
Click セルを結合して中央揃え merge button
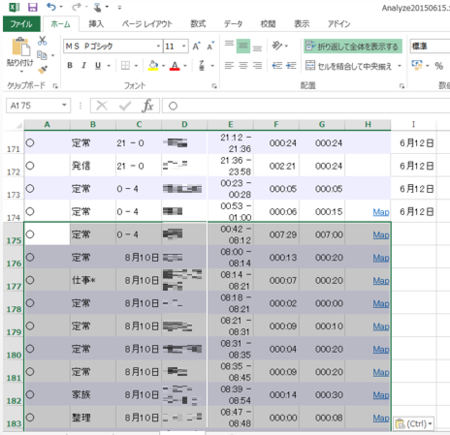click(x=348, y=66)
